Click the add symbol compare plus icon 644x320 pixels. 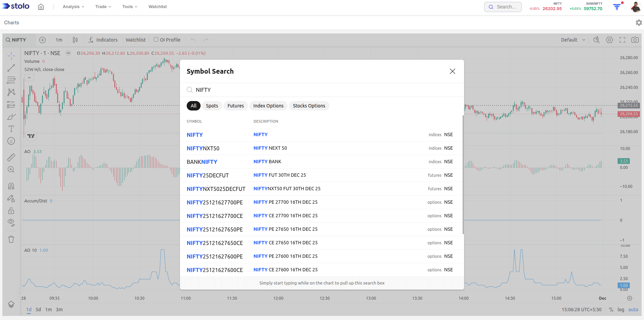point(42,40)
